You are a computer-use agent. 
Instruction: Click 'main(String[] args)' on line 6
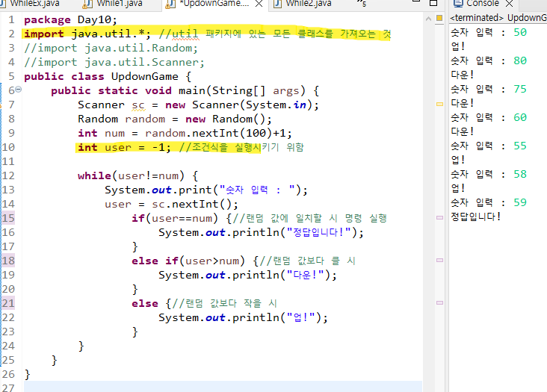coord(242,90)
